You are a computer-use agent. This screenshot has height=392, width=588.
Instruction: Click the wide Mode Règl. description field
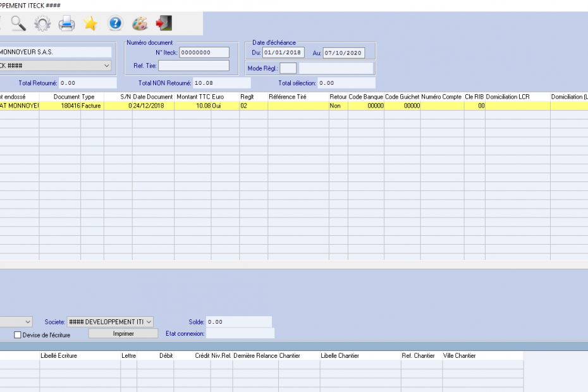click(336, 68)
